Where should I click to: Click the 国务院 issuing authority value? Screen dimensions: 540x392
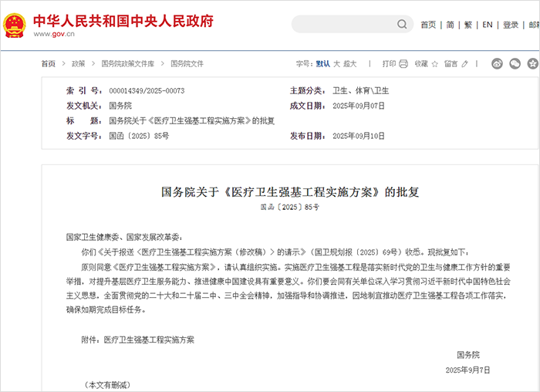click(120, 106)
